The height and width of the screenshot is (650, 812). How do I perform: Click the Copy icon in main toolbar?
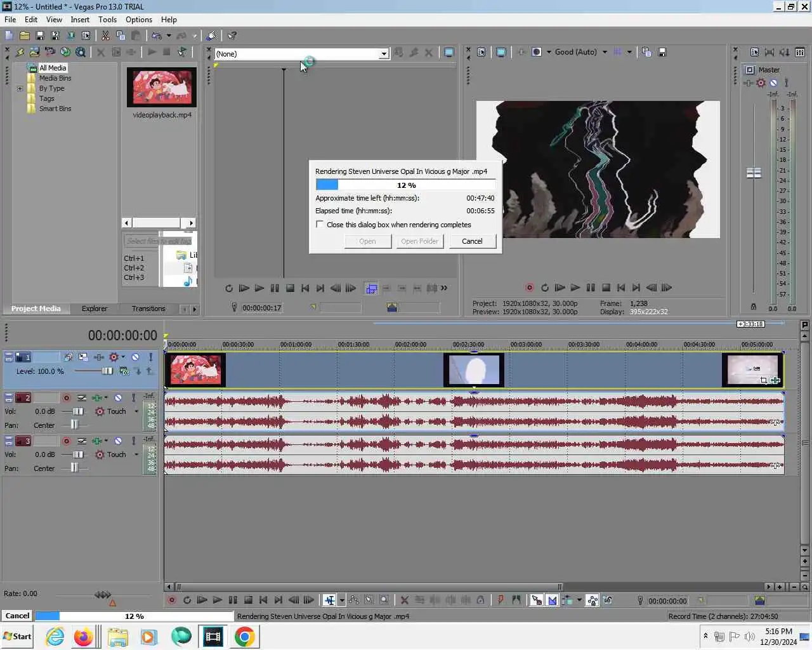(121, 36)
